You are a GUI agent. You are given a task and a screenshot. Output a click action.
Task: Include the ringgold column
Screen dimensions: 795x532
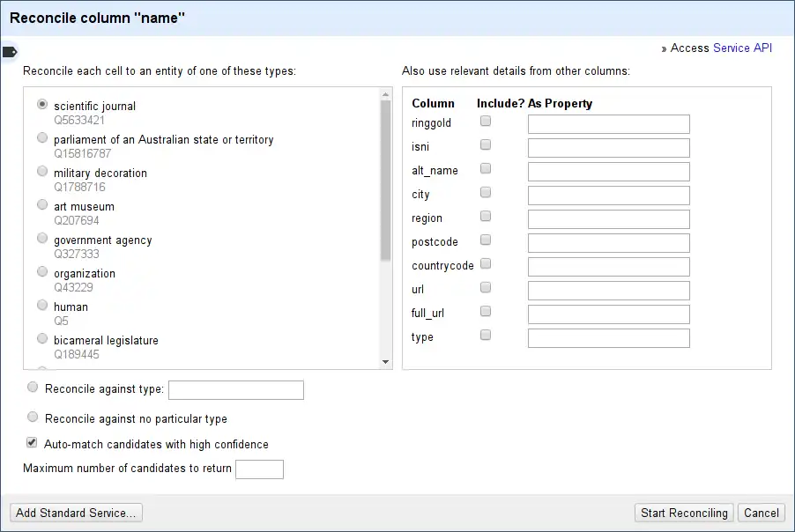[486, 122]
